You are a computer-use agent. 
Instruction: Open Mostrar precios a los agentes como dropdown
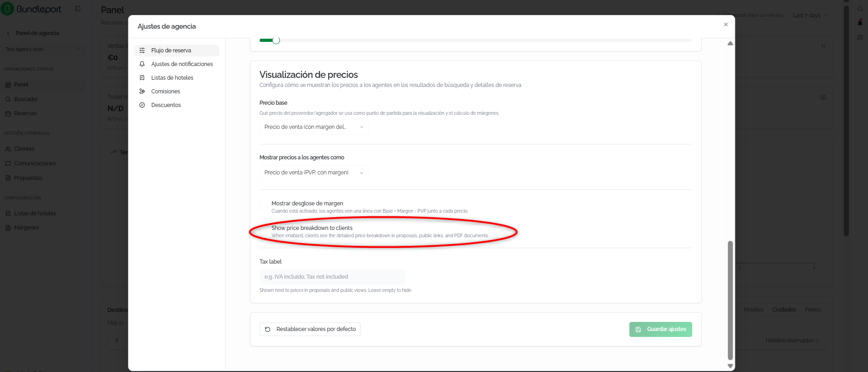click(x=314, y=173)
